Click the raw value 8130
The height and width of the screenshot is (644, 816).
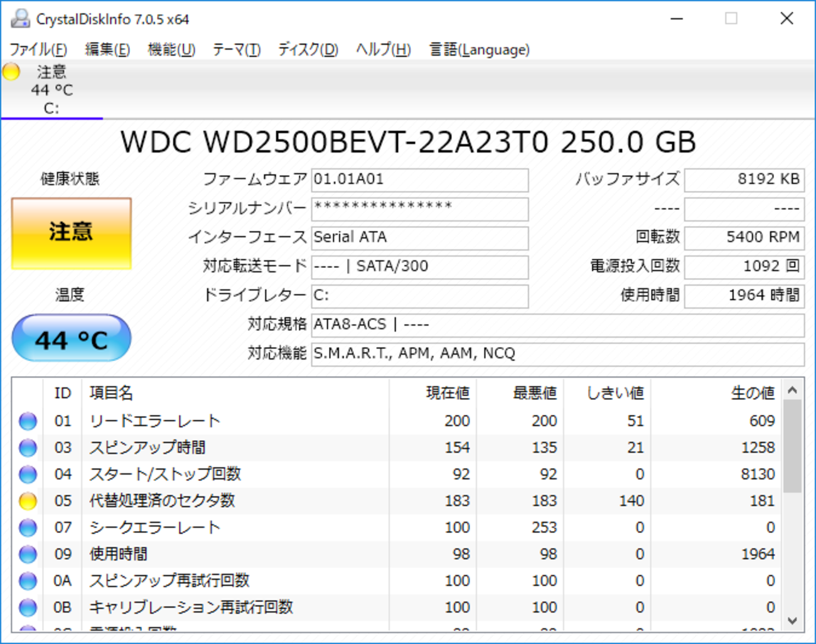click(758, 475)
